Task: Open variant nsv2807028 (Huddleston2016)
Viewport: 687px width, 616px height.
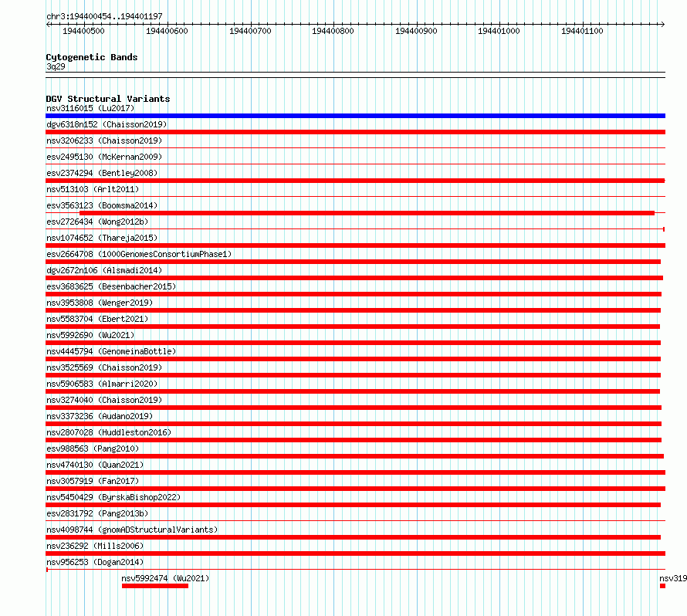Action: (109, 432)
